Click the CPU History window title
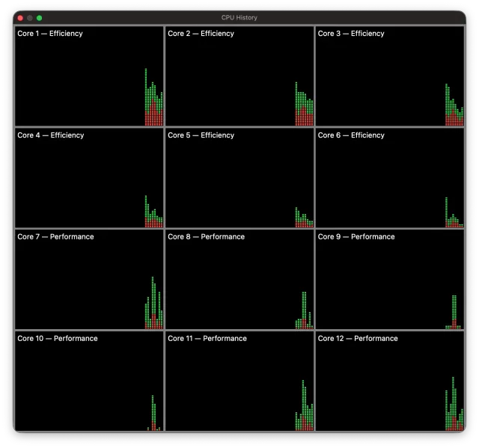The width and height of the screenshot is (479, 448). tap(239, 17)
